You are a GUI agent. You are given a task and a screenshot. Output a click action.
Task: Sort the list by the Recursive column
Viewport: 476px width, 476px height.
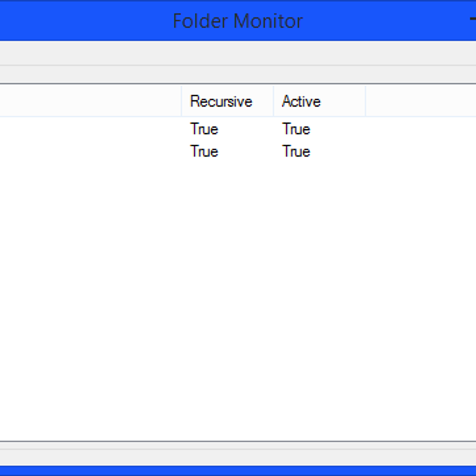tap(221, 101)
